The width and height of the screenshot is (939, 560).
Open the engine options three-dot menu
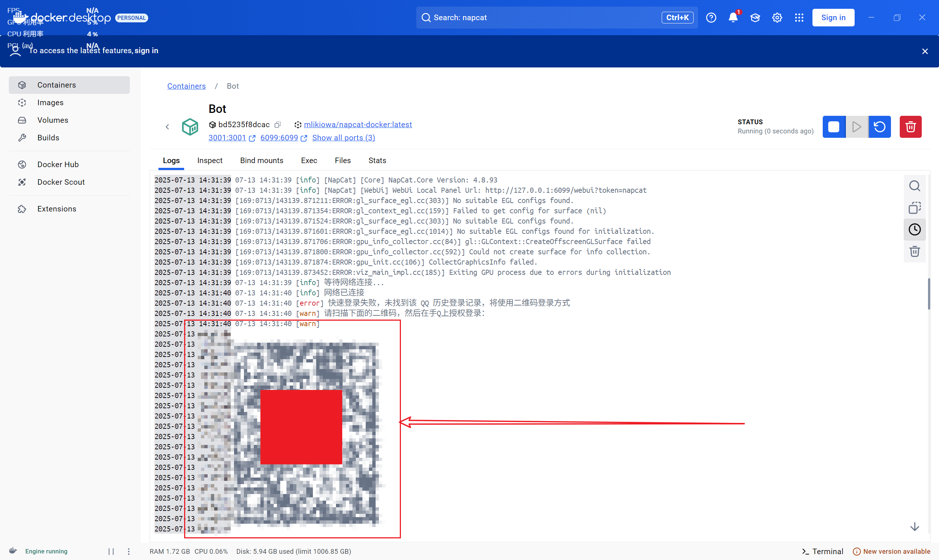(129, 551)
